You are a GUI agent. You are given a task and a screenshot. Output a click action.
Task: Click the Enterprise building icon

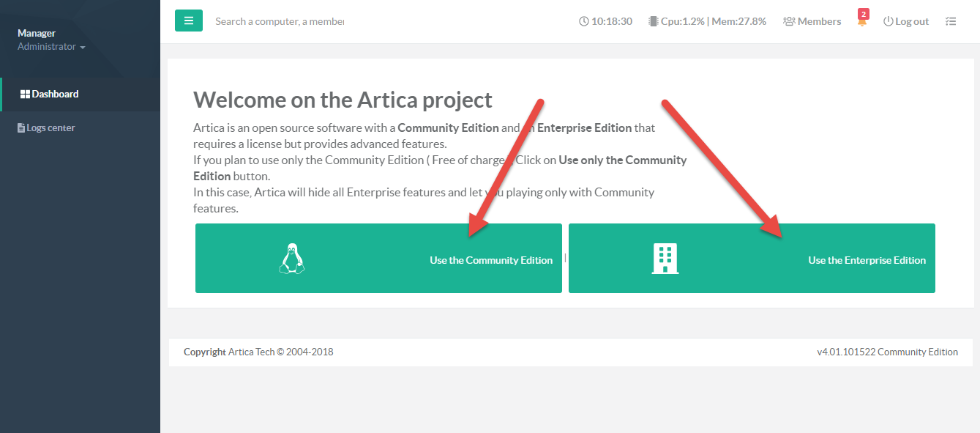click(665, 259)
